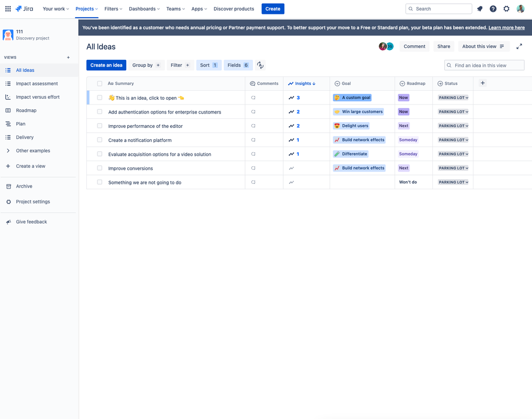Check the 'This is an idea' row checkbox
Viewport: 532px width, 419px height.
pyautogui.click(x=100, y=98)
